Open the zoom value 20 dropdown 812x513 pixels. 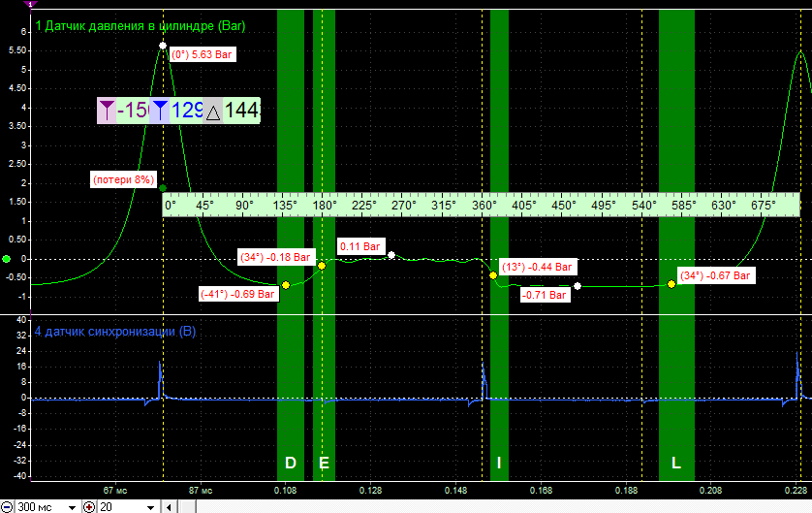coord(150,507)
